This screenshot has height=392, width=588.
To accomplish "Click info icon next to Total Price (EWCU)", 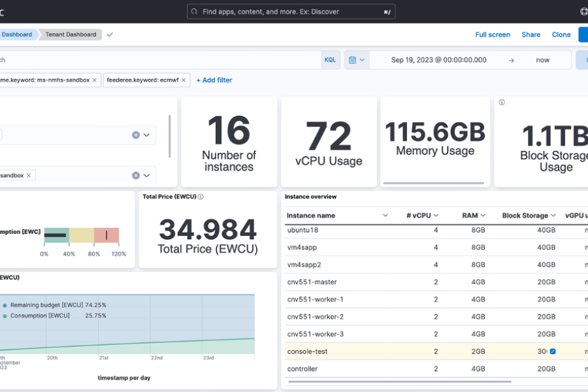I will 201,197.
